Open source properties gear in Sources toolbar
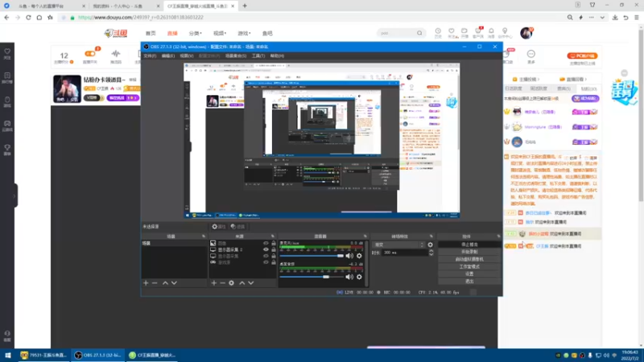 click(x=232, y=283)
